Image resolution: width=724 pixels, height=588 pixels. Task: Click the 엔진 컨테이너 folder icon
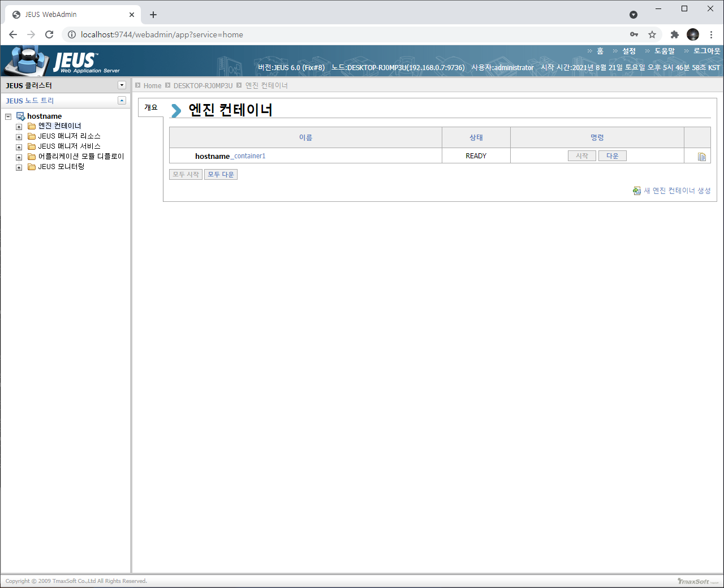(x=32, y=126)
